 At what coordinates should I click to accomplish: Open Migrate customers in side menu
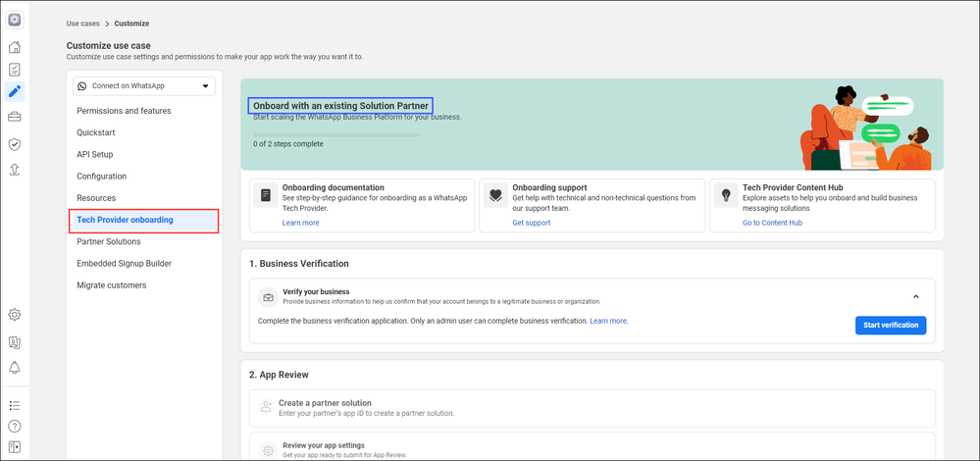click(x=112, y=285)
